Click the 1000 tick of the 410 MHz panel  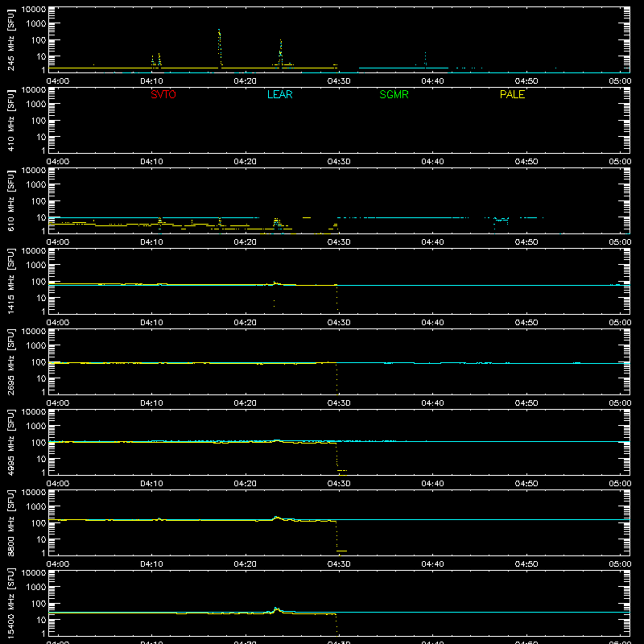click(36, 105)
